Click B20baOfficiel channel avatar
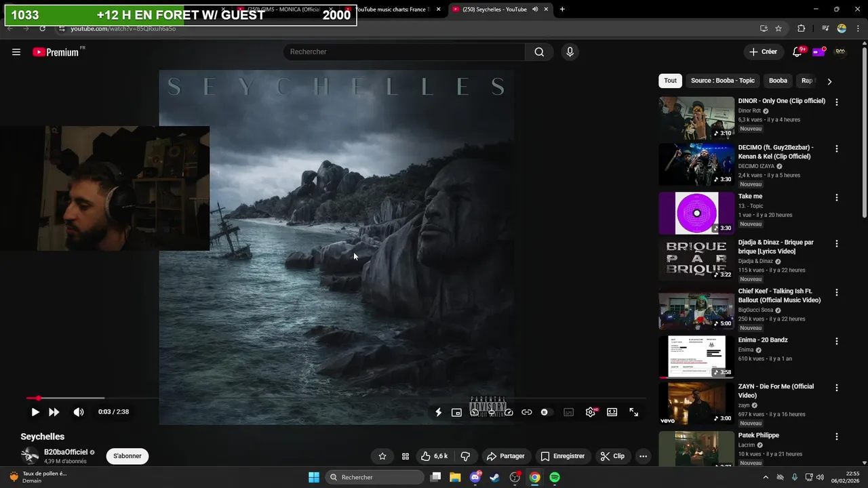 [x=30, y=456]
